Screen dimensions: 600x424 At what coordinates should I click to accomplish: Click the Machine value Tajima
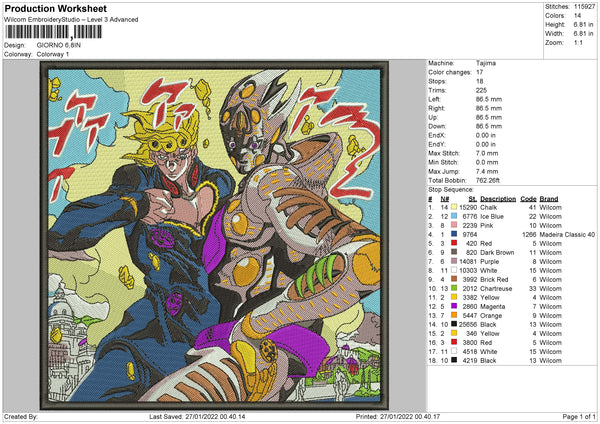(486, 63)
